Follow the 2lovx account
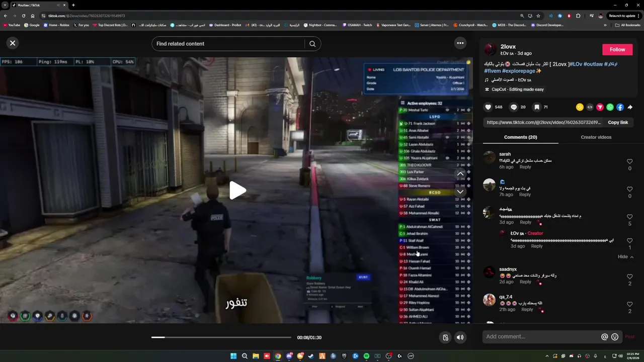The height and width of the screenshot is (362, 644). pos(617,49)
